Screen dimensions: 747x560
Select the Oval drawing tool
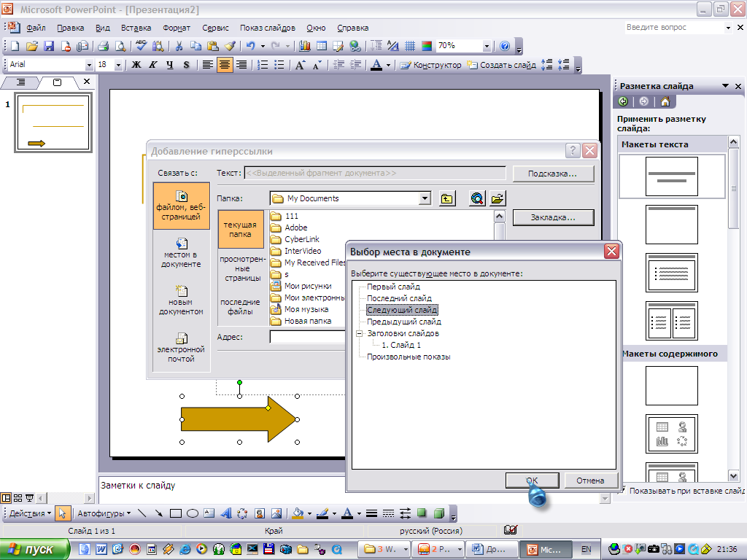(x=193, y=513)
